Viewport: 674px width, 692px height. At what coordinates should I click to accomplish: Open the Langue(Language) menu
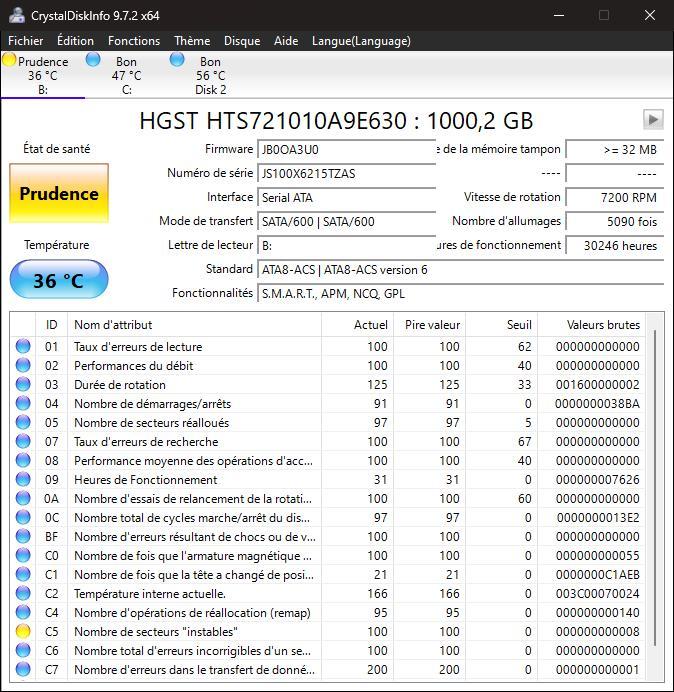point(361,41)
